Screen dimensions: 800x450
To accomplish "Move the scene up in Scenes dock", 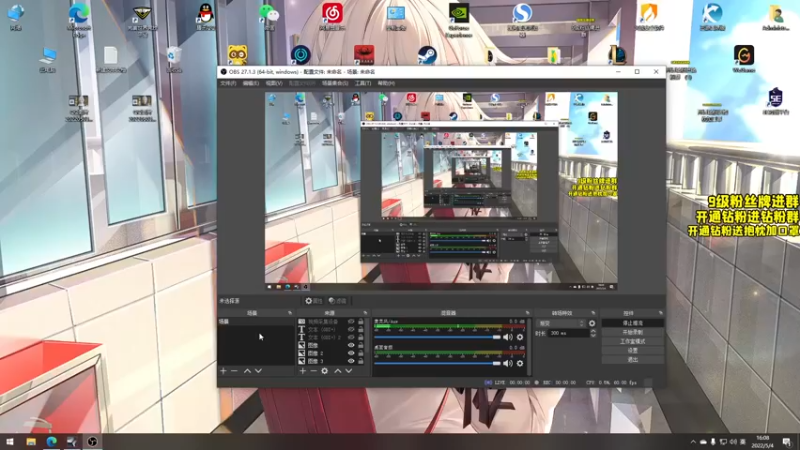I will 247,371.
